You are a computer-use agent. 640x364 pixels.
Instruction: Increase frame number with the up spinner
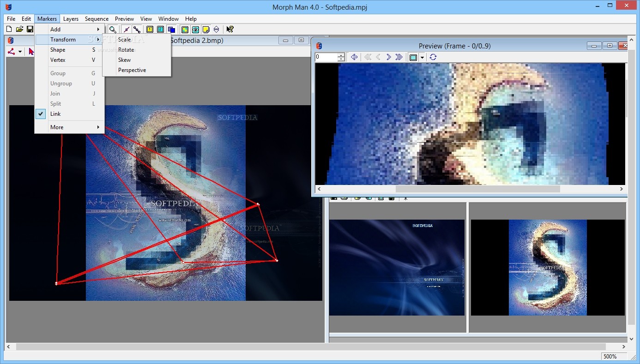(x=341, y=55)
